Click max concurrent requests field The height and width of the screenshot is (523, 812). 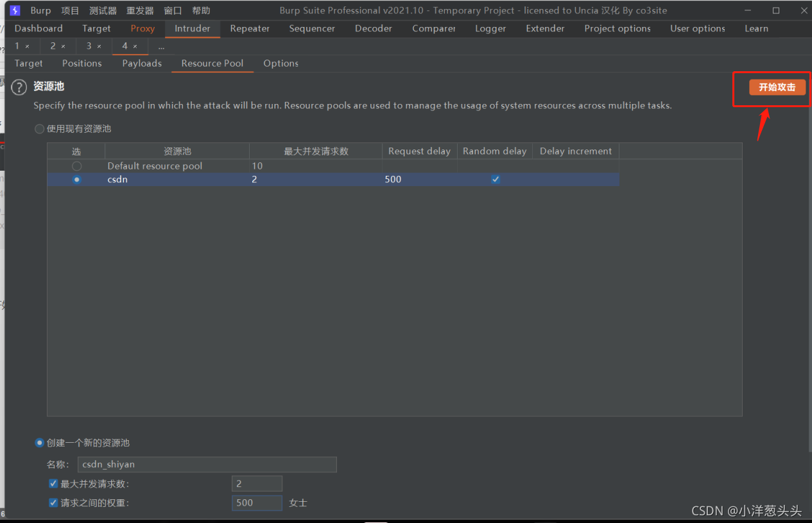pos(257,484)
